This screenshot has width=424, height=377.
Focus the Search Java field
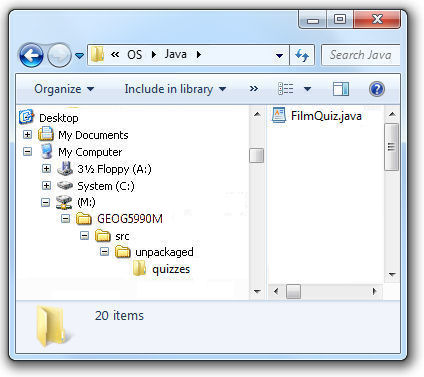[360, 55]
